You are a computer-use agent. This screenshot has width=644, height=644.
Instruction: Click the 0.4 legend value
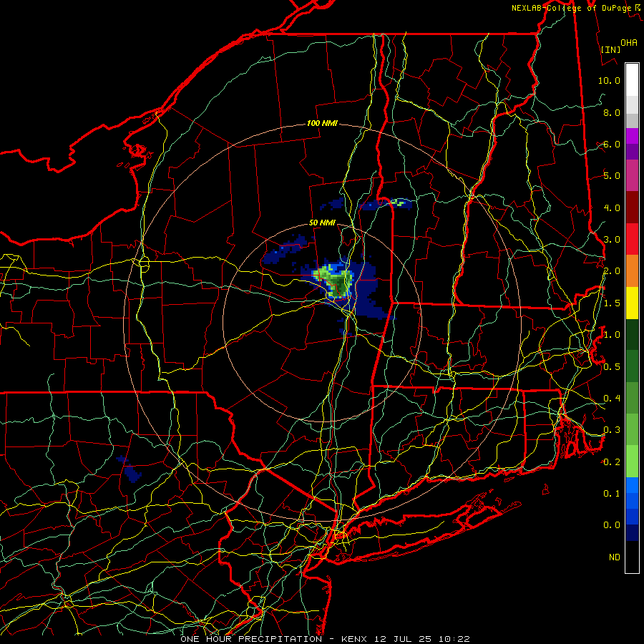[x=612, y=398]
